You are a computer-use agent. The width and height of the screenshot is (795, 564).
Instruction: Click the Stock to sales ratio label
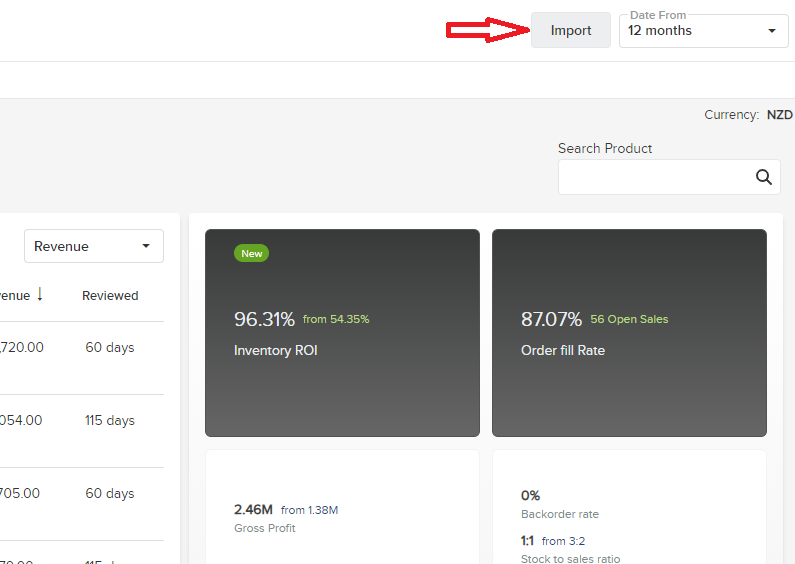570,559
